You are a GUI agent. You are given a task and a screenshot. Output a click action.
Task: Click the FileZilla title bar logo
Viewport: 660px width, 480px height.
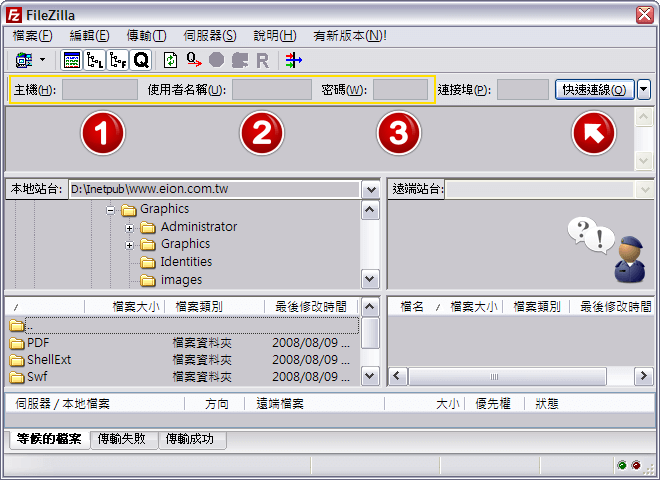13,15
